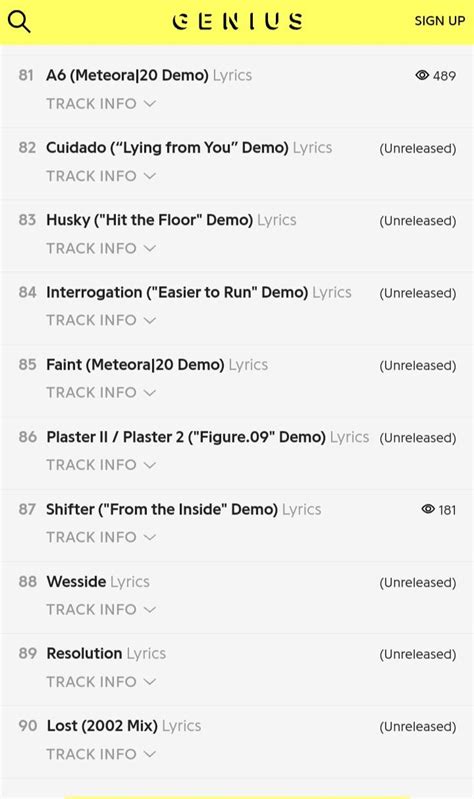This screenshot has width=474, height=799.
Task: Open Interrogation ("Easier to Run" Demo) Lyrics
Action: coord(199,292)
